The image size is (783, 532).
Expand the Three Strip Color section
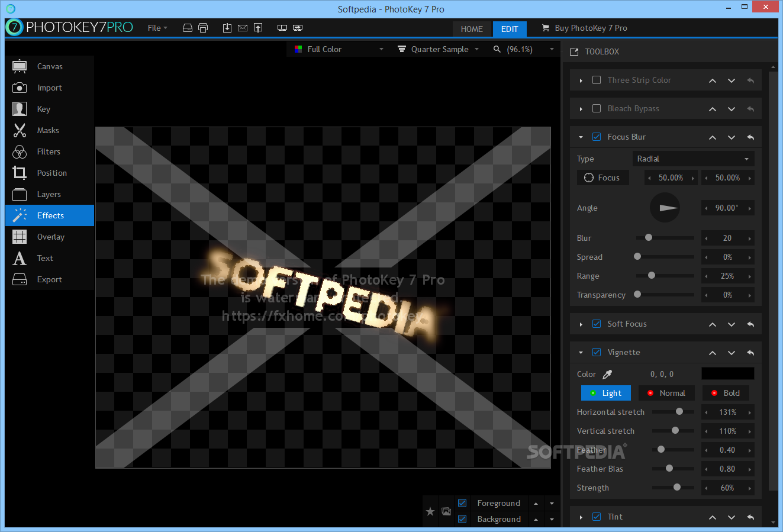pyautogui.click(x=581, y=80)
